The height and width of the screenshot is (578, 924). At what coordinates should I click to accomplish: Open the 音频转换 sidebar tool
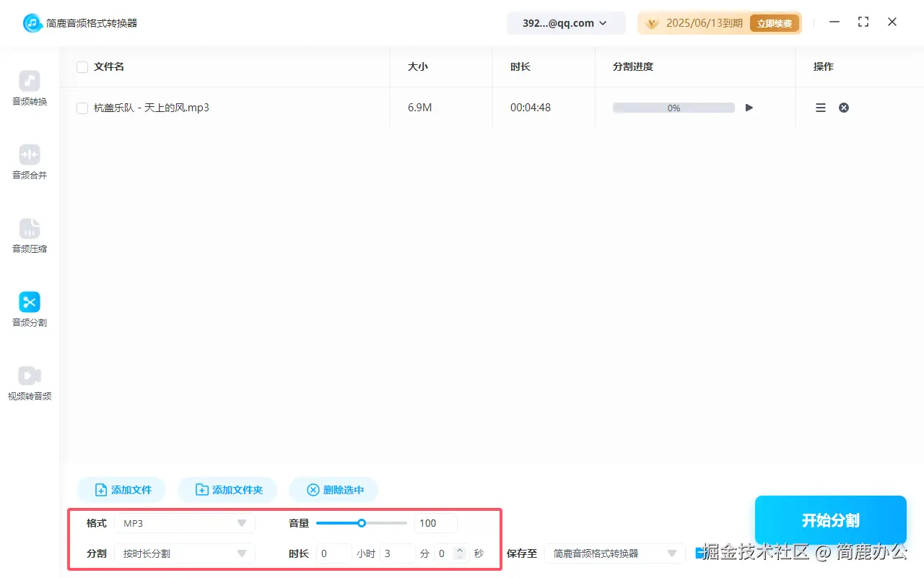point(30,89)
